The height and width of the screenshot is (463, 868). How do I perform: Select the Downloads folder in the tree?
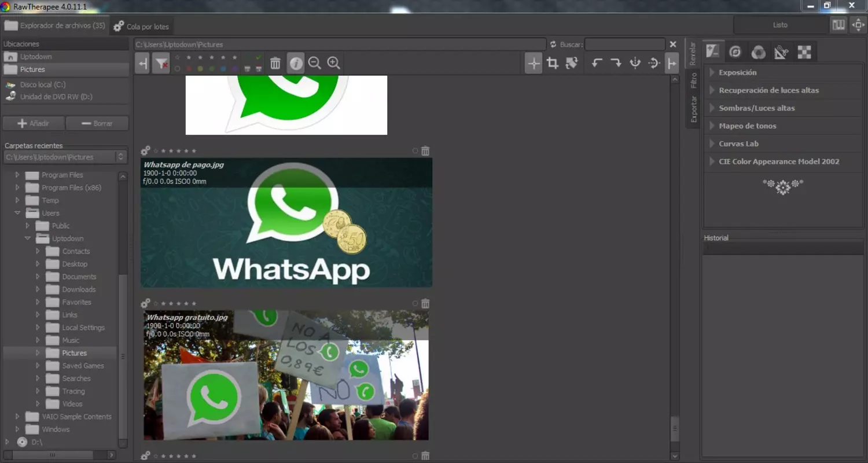tap(79, 289)
